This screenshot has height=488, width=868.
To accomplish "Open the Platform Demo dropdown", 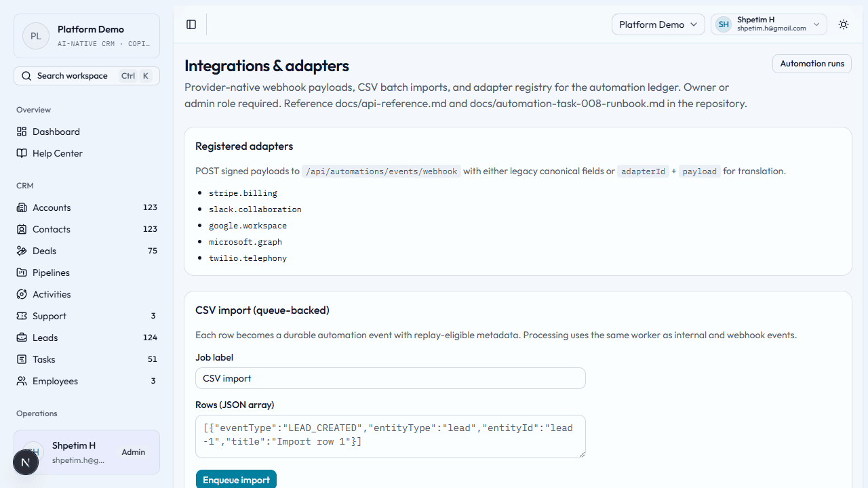I will 657,24.
